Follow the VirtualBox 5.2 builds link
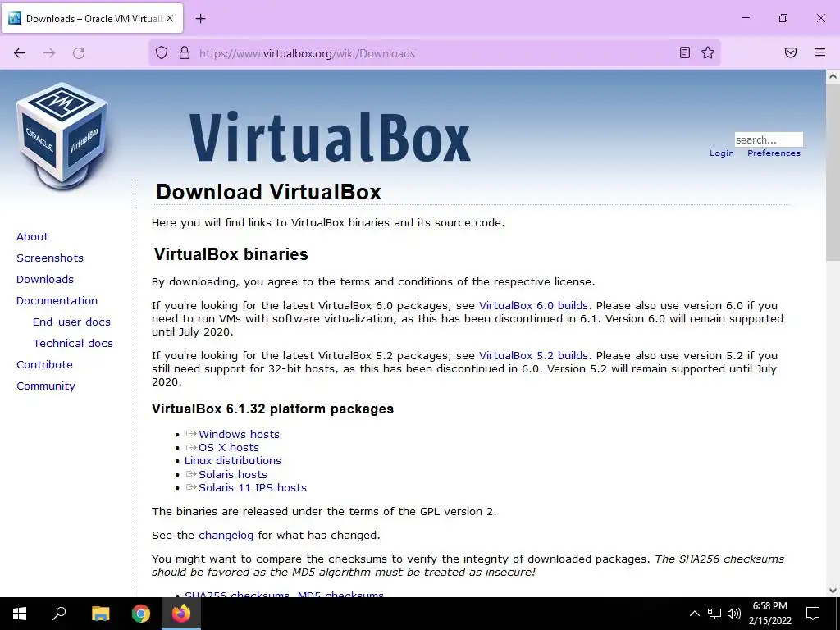Viewport: 840px width, 630px height. 533,356
